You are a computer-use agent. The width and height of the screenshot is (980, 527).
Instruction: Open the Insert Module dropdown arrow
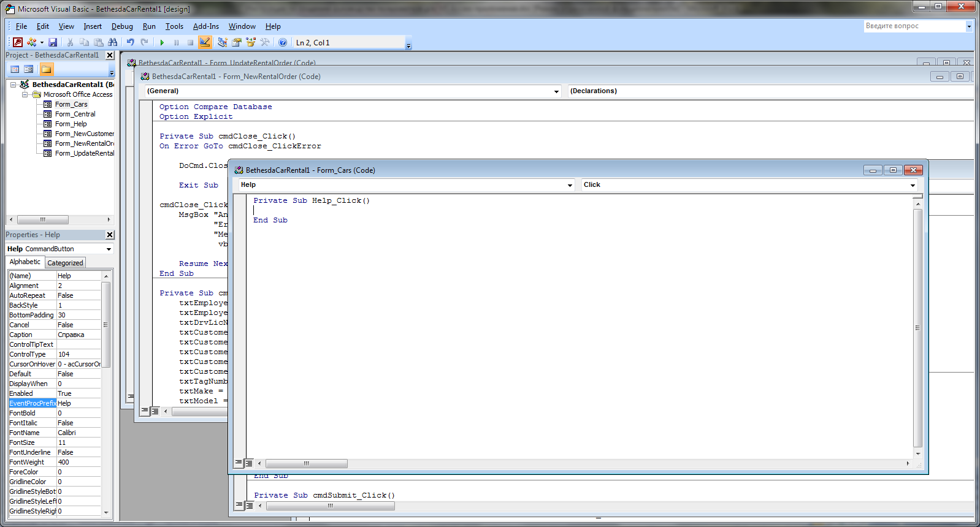coord(42,42)
